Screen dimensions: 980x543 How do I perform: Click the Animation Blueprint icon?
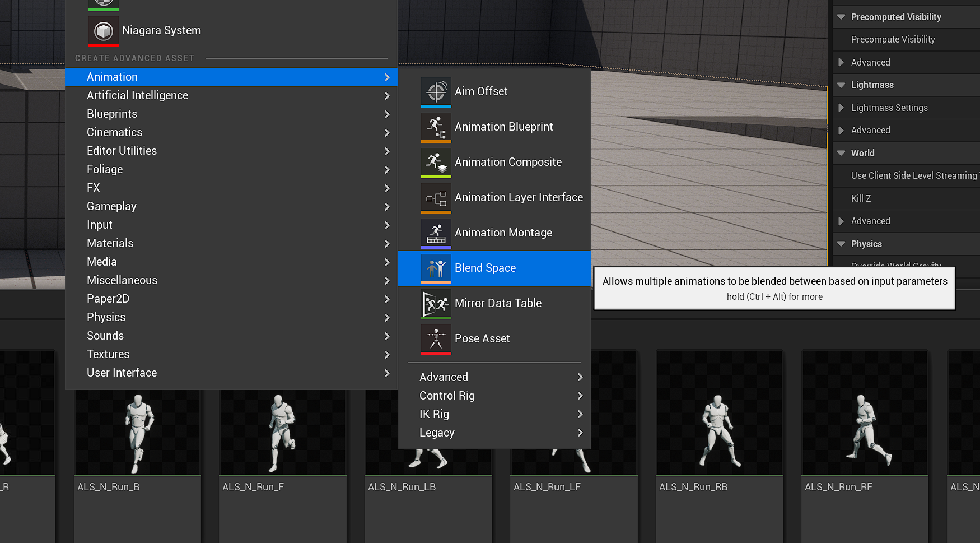(x=436, y=127)
